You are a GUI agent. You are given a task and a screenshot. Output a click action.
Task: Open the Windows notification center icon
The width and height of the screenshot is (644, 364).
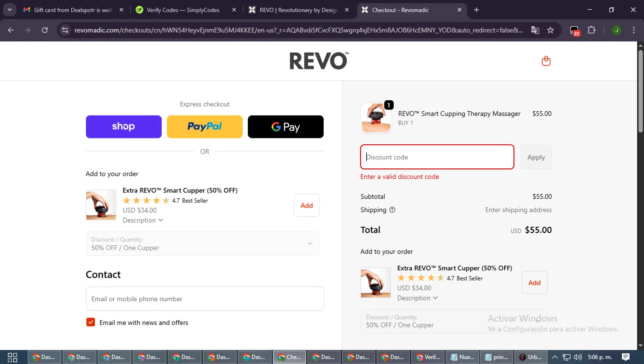pos(626,357)
